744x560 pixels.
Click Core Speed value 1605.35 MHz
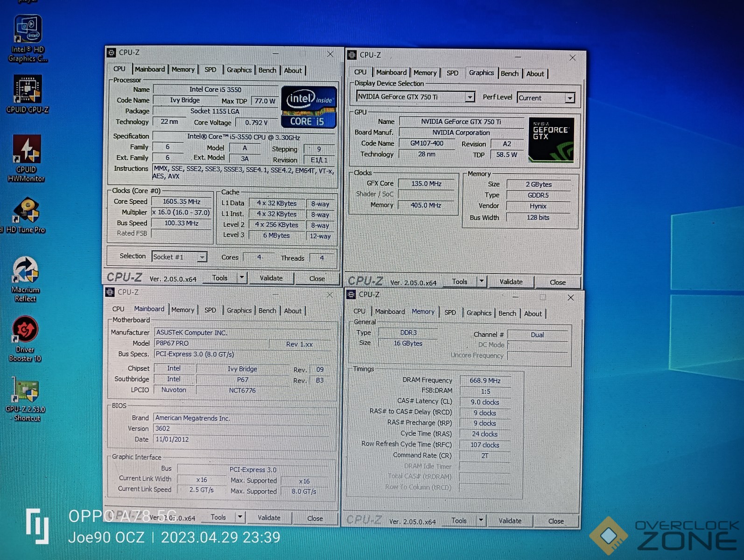[x=182, y=202]
